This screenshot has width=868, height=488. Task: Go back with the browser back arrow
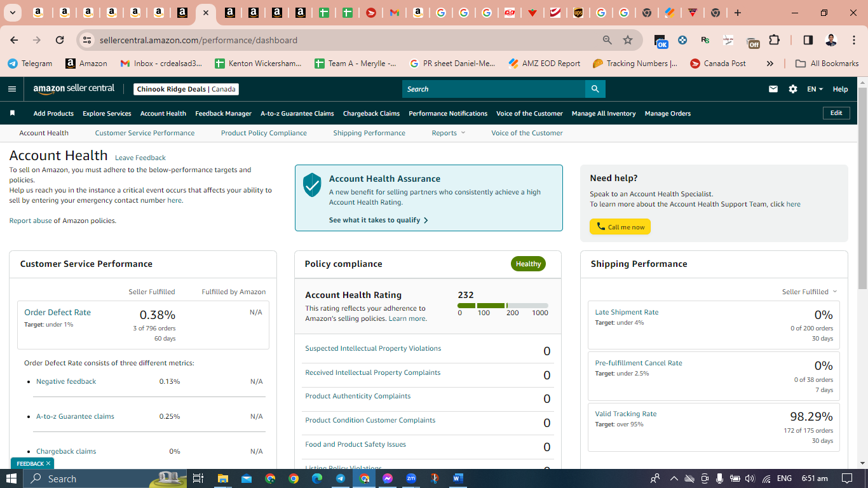point(14,40)
